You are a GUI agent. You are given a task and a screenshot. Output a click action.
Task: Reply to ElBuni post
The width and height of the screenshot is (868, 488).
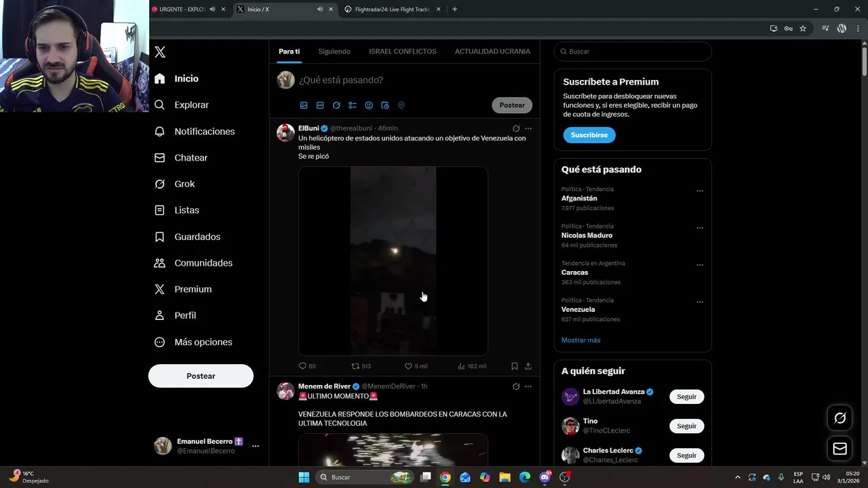tap(307, 366)
